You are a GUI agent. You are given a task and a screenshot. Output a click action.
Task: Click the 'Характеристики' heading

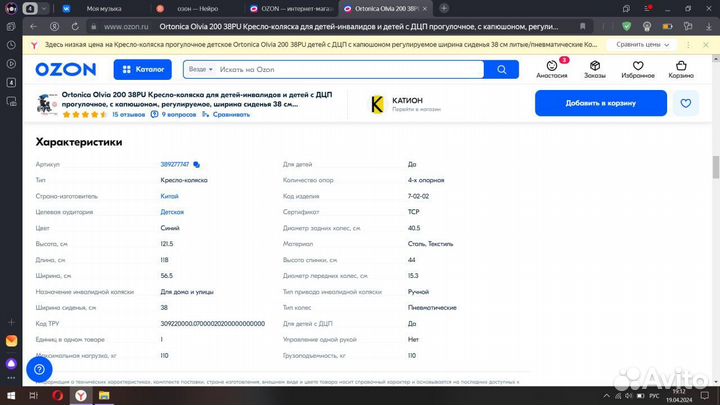(79, 142)
